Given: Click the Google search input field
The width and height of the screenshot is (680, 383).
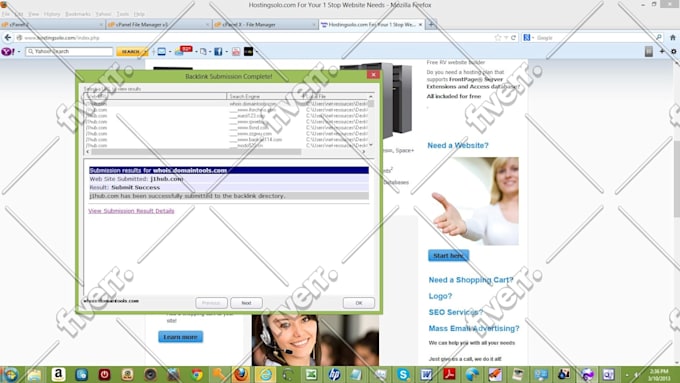Looking at the screenshot, I should point(594,38).
